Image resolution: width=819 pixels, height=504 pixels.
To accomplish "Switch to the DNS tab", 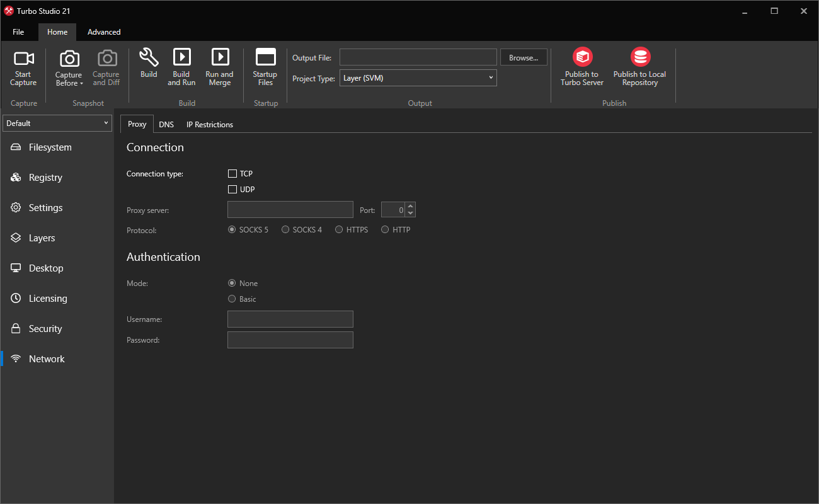I will coord(166,124).
